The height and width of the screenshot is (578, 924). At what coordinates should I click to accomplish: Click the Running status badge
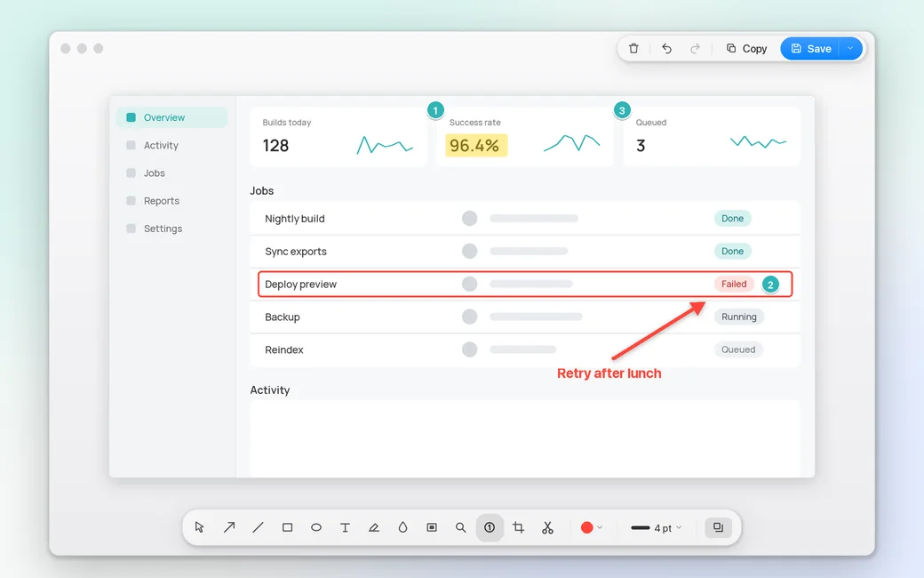coord(739,317)
